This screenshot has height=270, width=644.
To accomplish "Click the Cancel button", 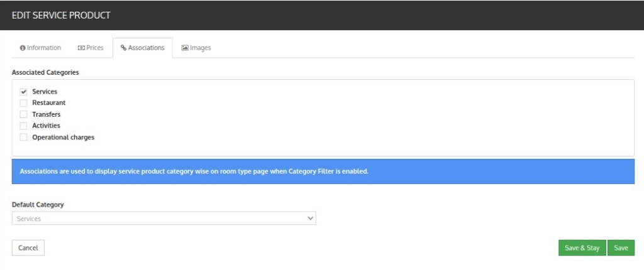I will pyautogui.click(x=28, y=248).
